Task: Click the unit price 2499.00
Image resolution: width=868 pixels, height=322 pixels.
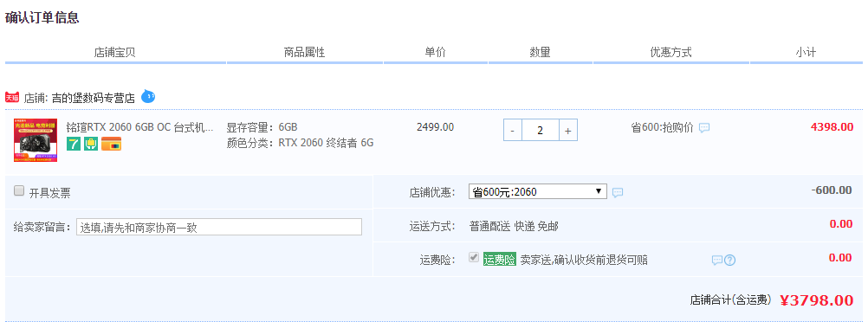Action: click(x=435, y=127)
